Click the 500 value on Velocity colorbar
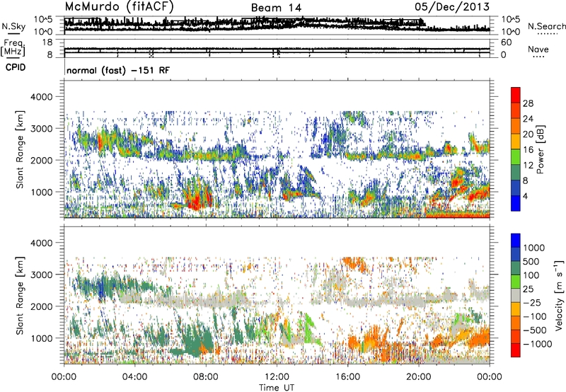This screenshot has height=392, width=566. (531, 261)
